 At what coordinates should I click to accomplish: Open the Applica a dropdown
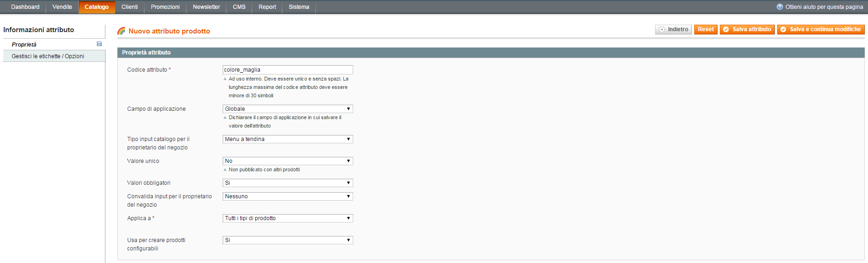pyautogui.click(x=288, y=218)
